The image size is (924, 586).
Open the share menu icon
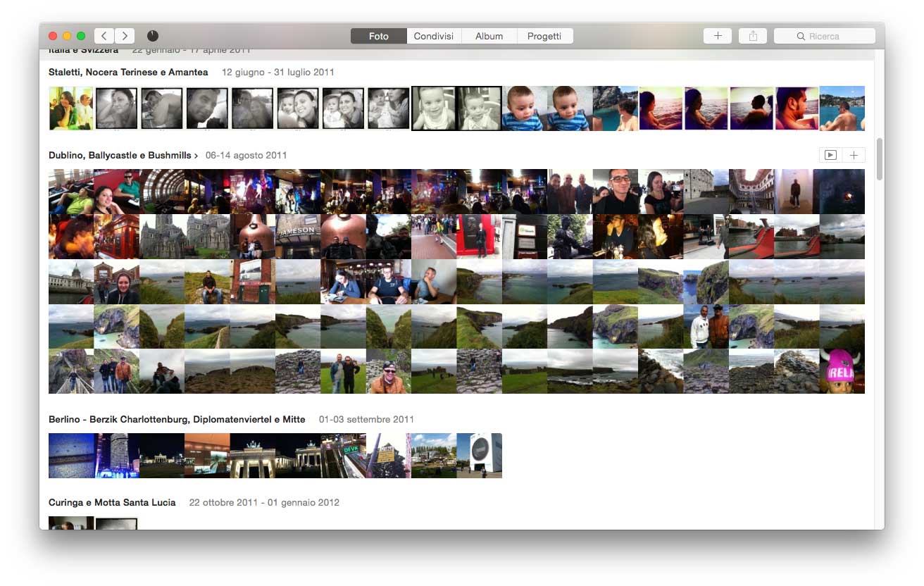pos(753,36)
